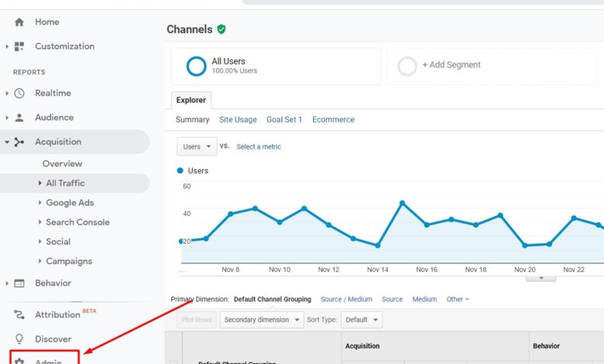The image size is (604, 364).
Task: Click the Attribution path icon
Action: [x=19, y=314]
